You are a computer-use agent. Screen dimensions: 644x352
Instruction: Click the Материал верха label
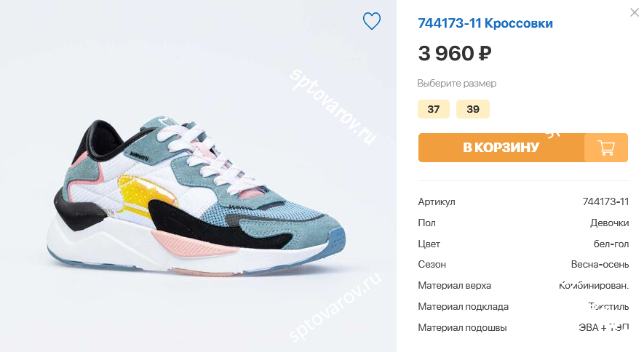point(454,286)
